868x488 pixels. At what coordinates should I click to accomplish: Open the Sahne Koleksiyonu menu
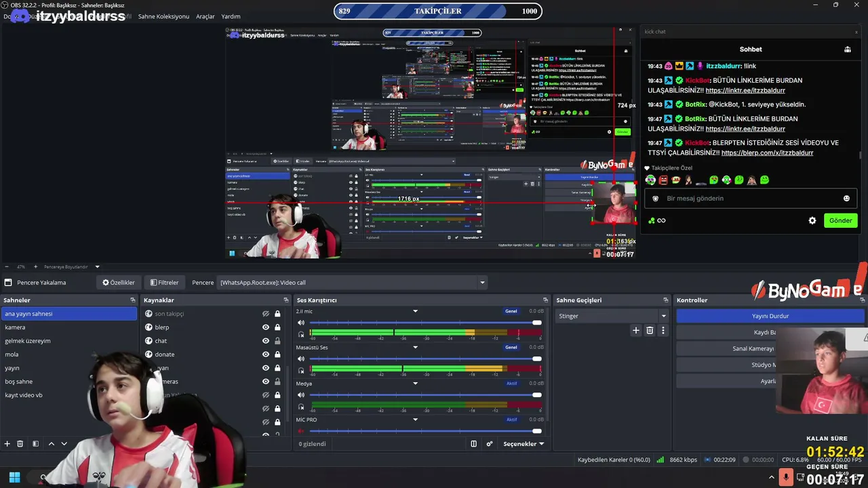point(163,16)
